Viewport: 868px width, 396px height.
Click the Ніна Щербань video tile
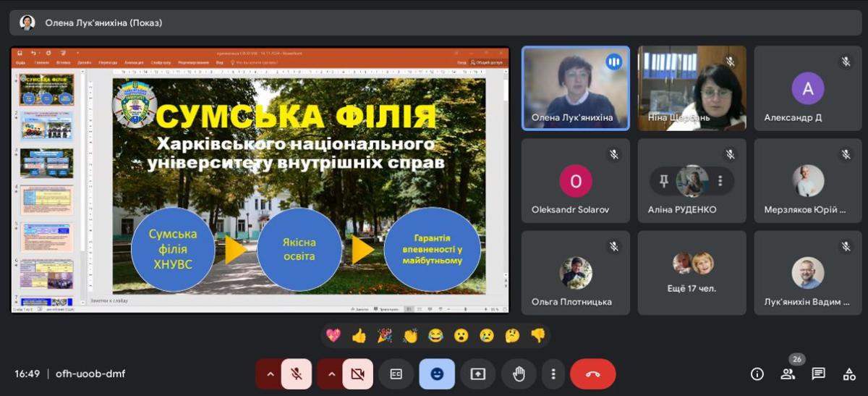point(692,88)
